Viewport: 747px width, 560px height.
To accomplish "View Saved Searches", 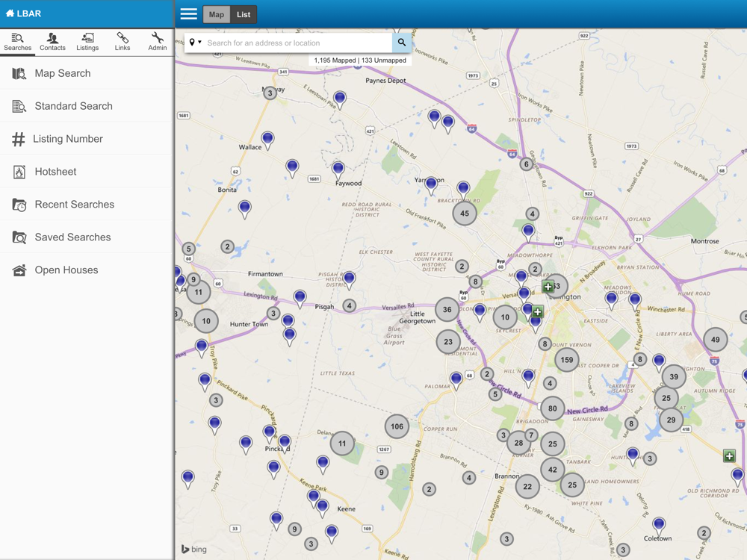I will tap(72, 237).
